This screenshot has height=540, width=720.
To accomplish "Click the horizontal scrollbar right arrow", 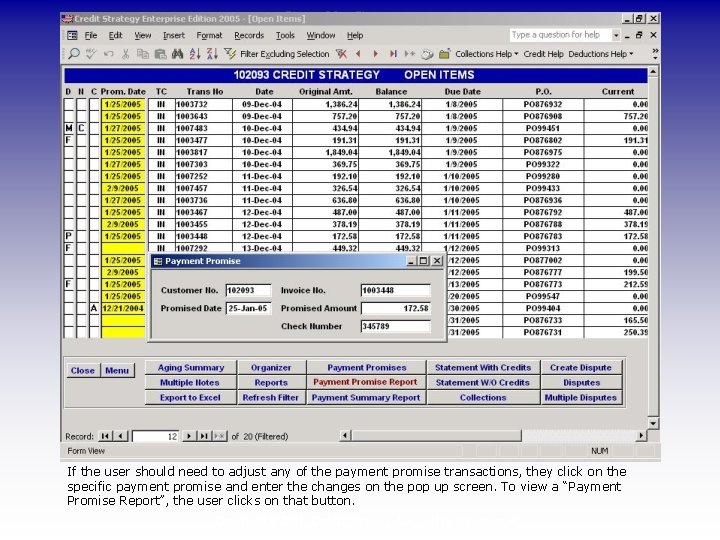I will (641, 435).
